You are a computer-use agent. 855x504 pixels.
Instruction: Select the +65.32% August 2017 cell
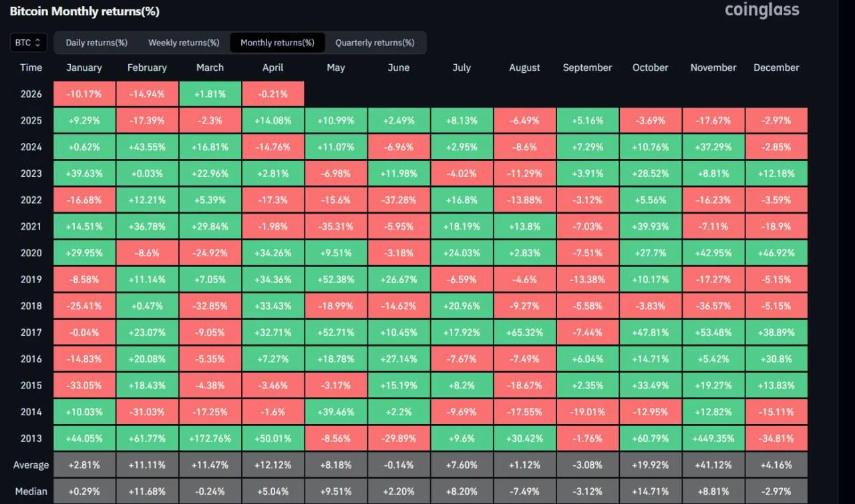coord(524,332)
